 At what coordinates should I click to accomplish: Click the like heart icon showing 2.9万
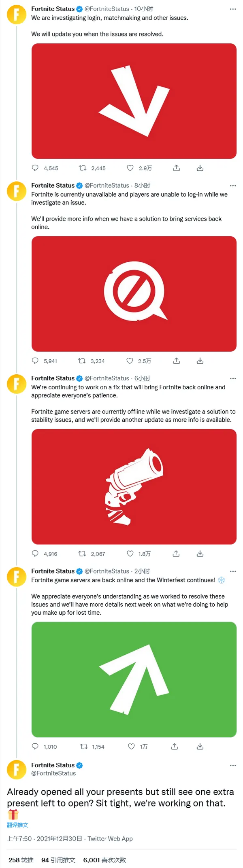coord(130,168)
